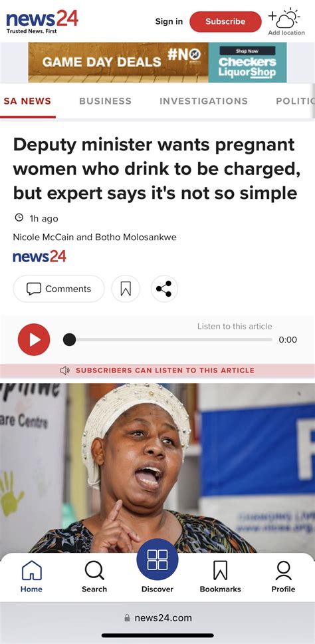Viewport: 315px width, 644px height.
Task: Share the article via share icon
Action: click(164, 289)
